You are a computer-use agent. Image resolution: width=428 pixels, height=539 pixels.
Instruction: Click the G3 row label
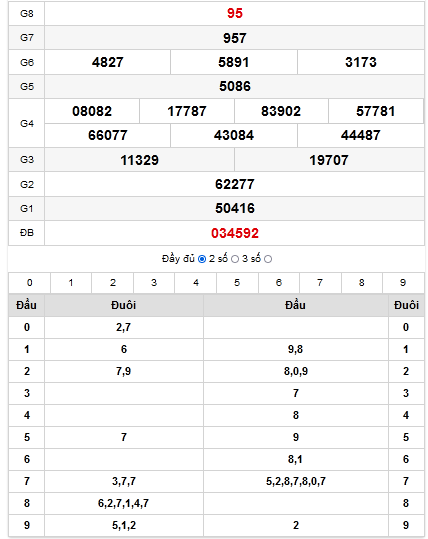pyautogui.click(x=27, y=160)
